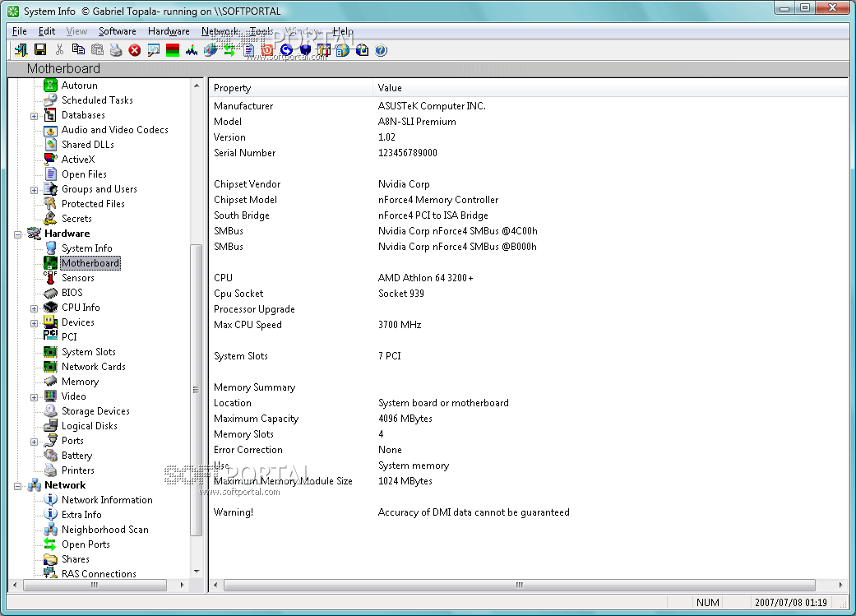Viewport: 856px width, 616px height.
Task: Click the Memory module tree icon
Action: pos(50,381)
